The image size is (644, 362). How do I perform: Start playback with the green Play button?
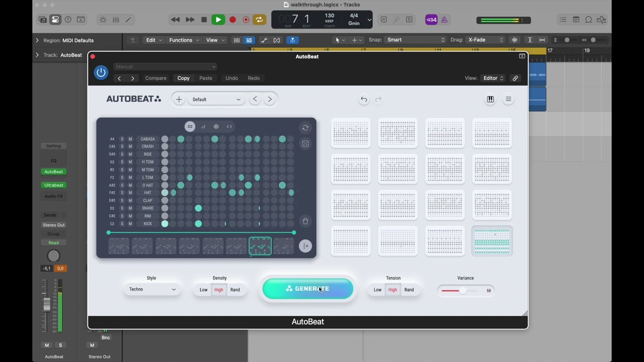click(x=218, y=20)
